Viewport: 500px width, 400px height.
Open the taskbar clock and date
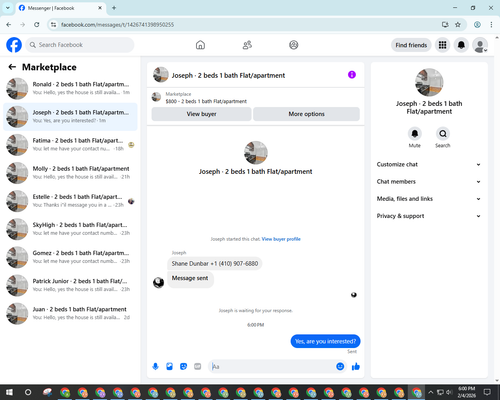466,392
